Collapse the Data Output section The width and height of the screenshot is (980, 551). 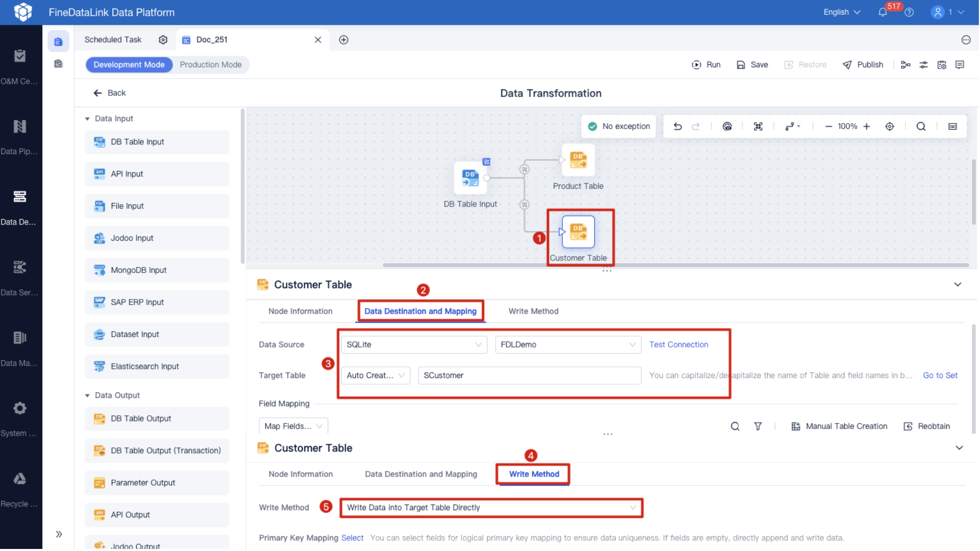point(87,396)
